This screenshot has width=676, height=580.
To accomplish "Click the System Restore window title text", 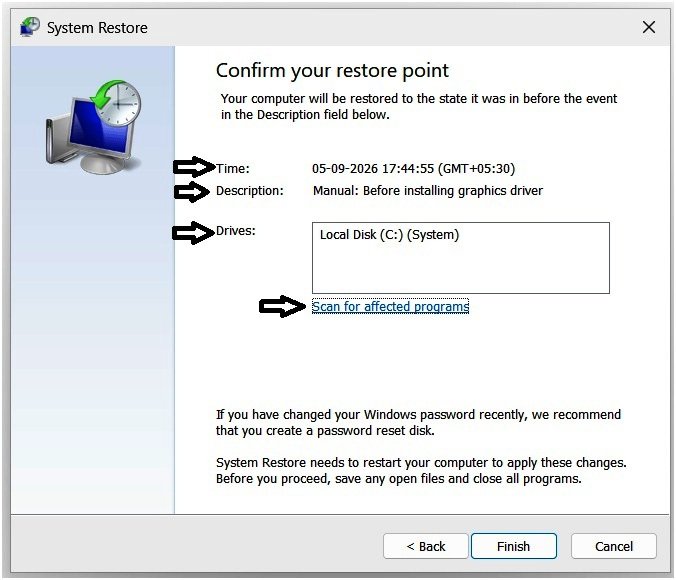I will click(x=97, y=28).
